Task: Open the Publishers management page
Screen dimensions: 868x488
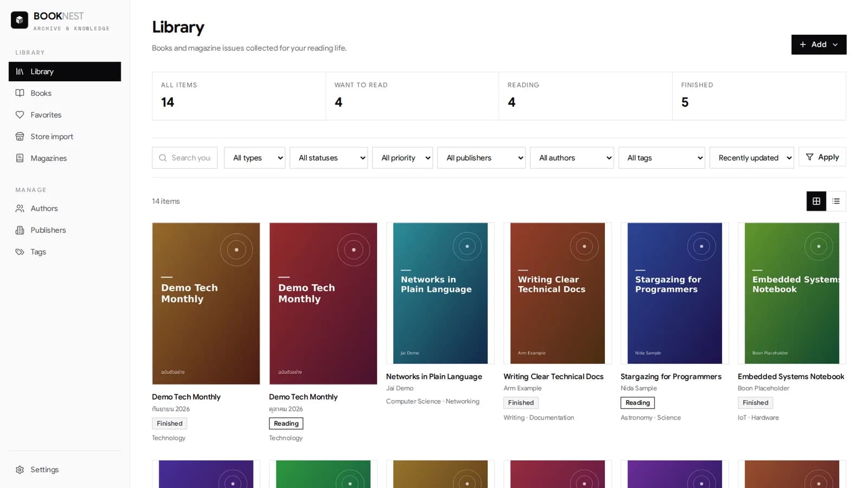Action: (65, 230)
